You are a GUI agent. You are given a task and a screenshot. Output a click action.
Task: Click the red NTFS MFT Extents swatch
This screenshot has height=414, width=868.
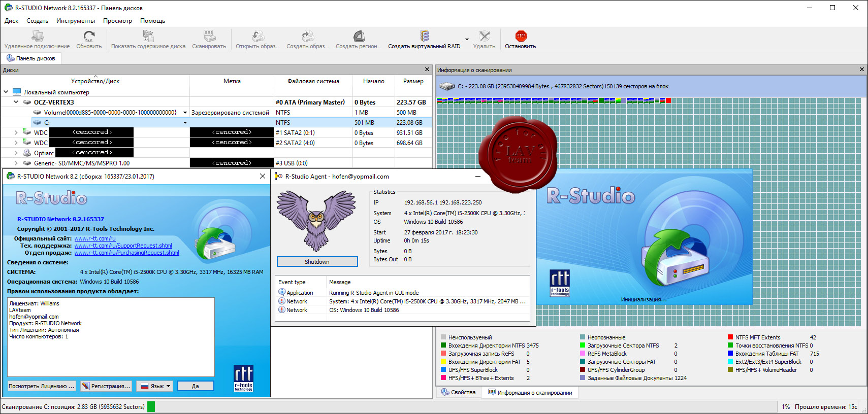(x=730, y=337)
